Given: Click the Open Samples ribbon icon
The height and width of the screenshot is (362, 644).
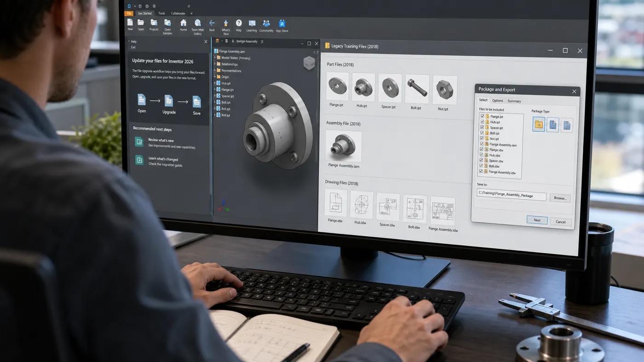Looking at the screenshot, I should (x=167, y=22).
